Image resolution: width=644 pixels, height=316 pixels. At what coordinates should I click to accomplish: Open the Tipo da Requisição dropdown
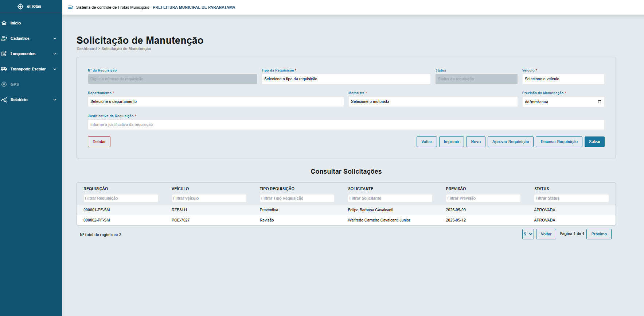(x=346, y=79)
